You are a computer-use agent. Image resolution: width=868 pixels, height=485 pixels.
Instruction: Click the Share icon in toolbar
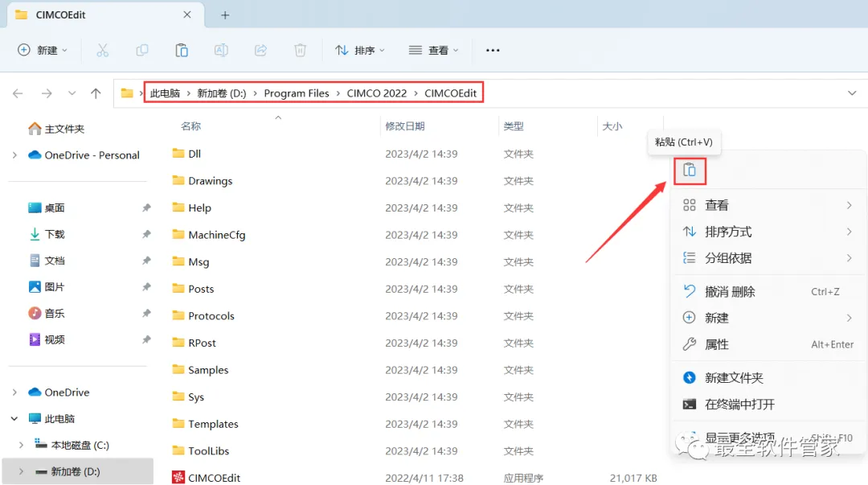[x=260, y=51]
